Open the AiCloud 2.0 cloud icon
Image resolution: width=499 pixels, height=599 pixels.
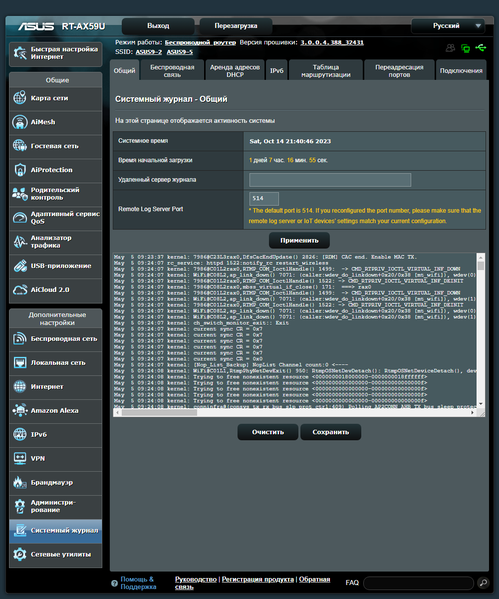point(19,290)
